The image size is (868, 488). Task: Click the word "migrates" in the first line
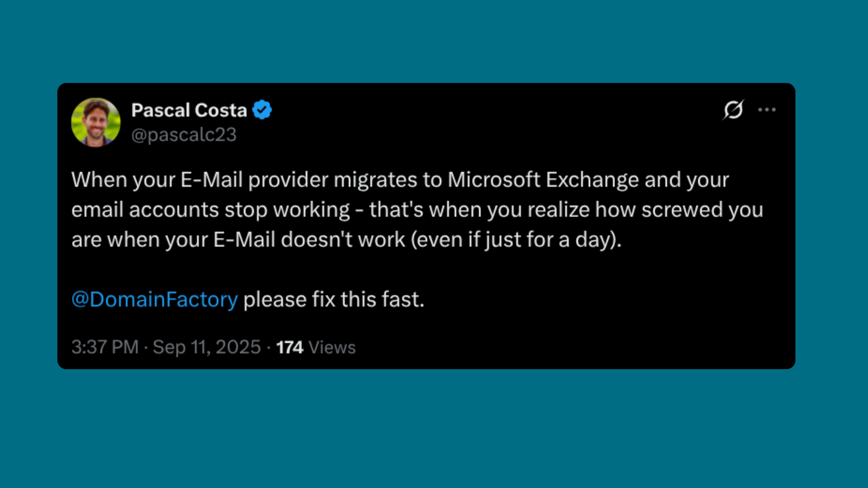tap(375, 180)
